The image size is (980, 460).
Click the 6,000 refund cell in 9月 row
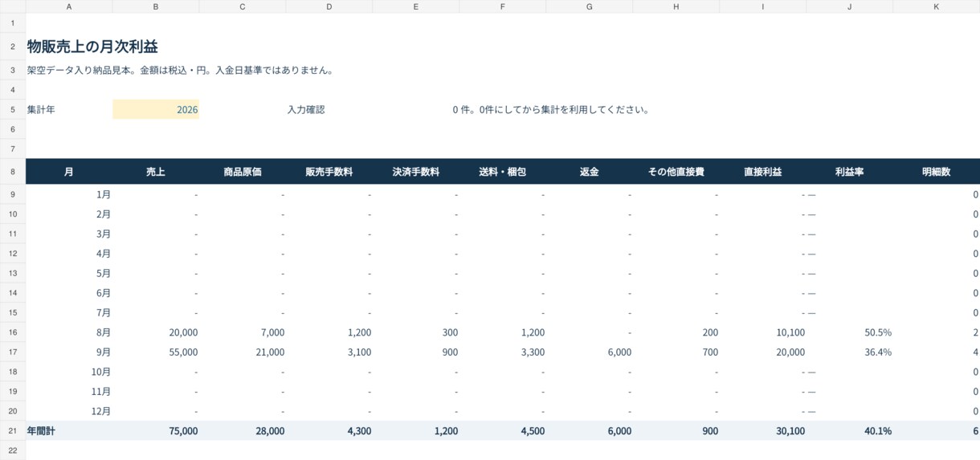tap(590, 352)
